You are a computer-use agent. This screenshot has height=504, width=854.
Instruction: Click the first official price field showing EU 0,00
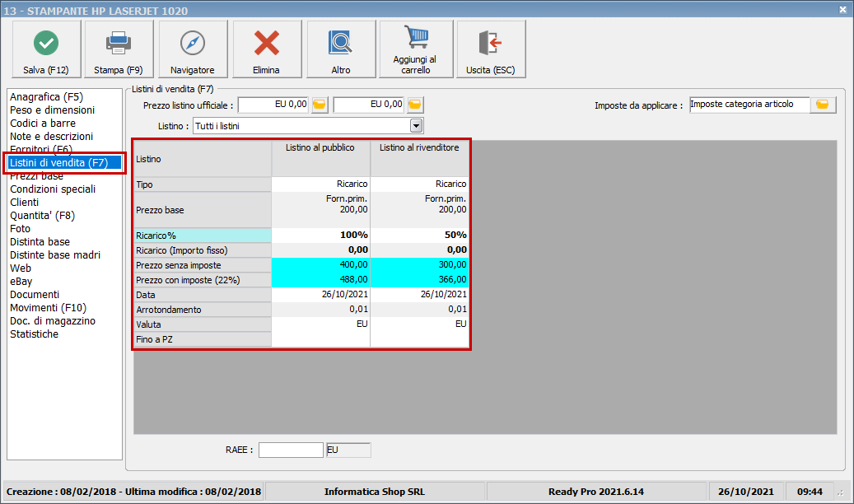pyautogui.click(x=272, y=105)
